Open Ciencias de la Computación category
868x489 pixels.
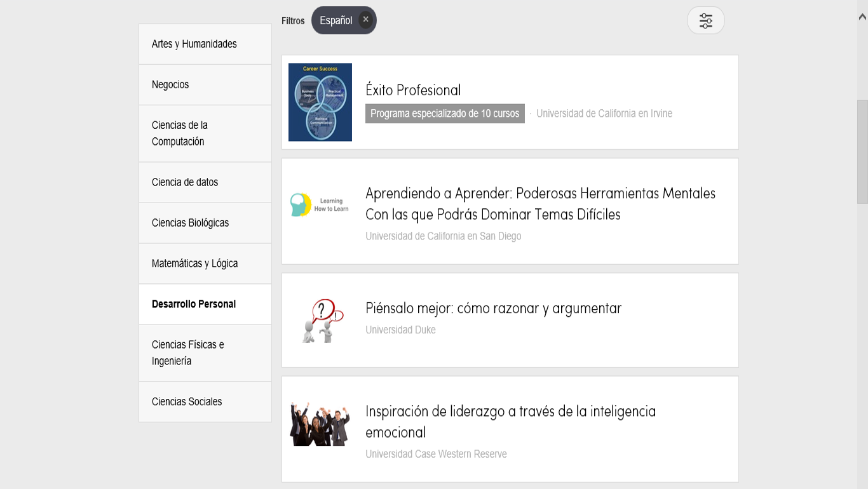[x=179, y=133]
